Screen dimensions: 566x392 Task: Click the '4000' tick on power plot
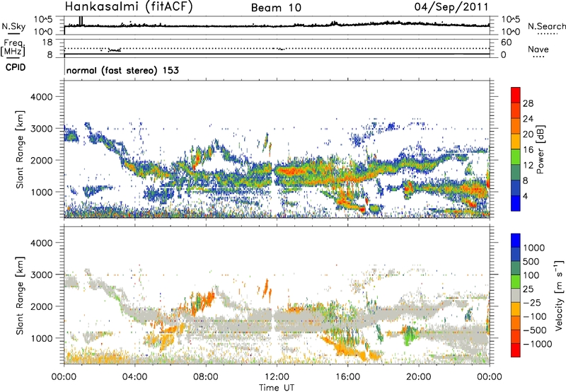[x=41, y=97]
